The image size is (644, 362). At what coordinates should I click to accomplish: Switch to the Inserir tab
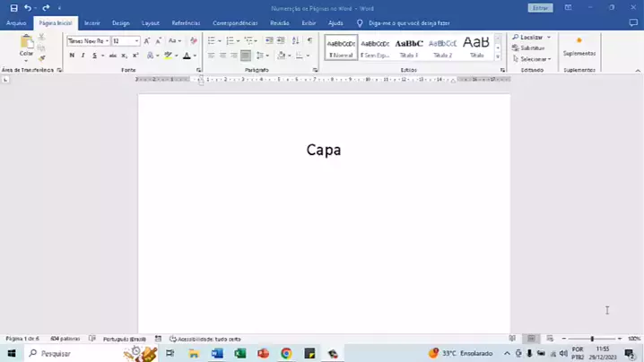click(91, 22)
